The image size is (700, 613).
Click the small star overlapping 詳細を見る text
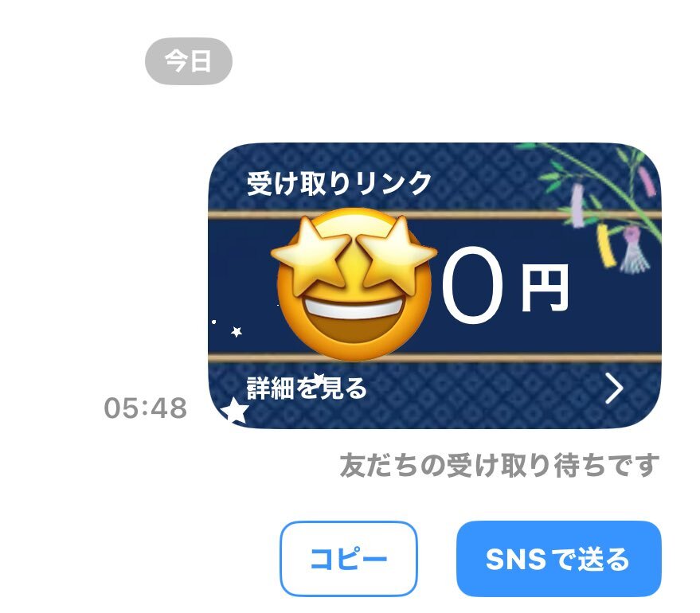319,378
